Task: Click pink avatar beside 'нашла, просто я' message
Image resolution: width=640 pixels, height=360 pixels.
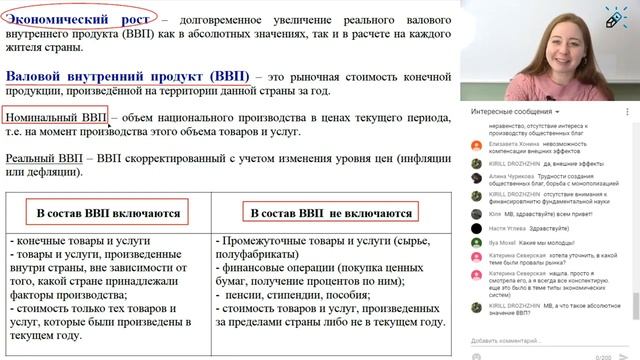Action: (x=476, y=275)
